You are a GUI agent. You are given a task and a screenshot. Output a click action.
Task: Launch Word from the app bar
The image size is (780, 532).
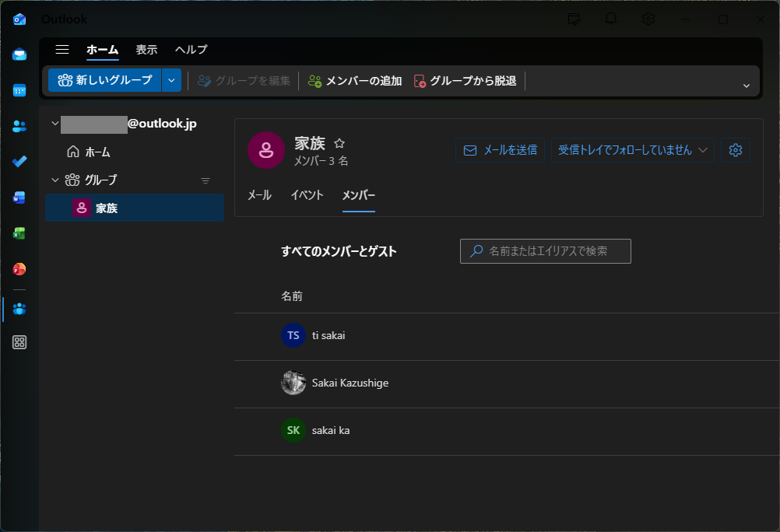(19, 198)
